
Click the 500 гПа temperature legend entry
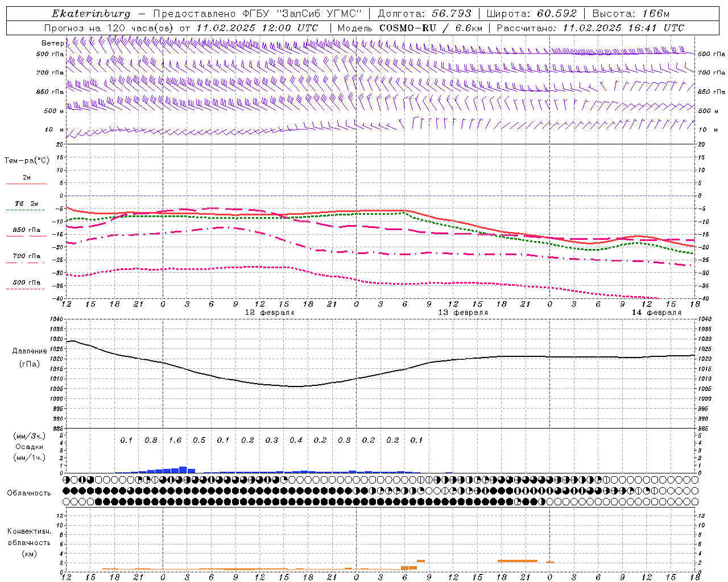(x=27, y=282)
